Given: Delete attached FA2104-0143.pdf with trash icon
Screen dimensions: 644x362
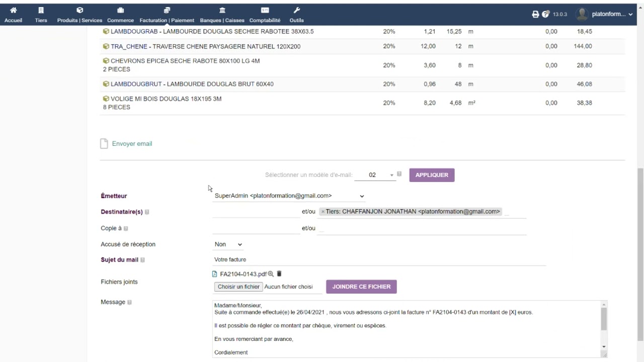Looking at the screenshot, I should [279, 274].
